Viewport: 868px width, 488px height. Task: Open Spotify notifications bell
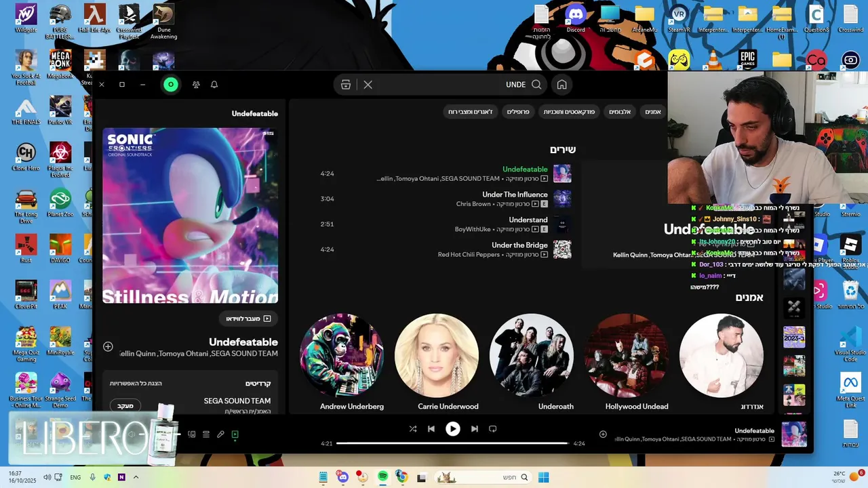point(214,85)
